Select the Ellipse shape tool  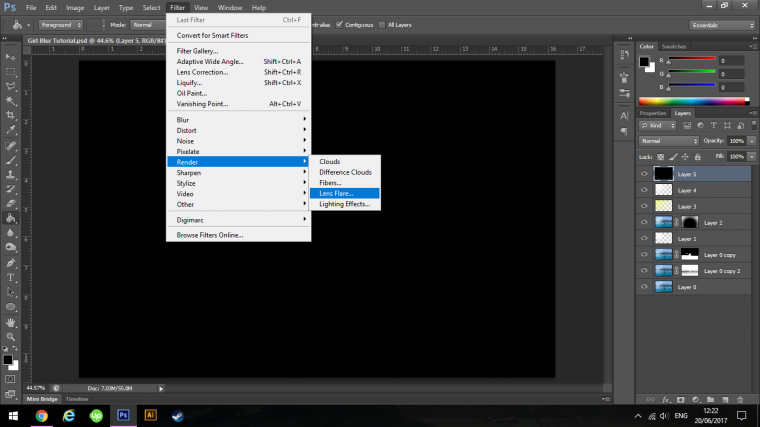click(10, 307)
